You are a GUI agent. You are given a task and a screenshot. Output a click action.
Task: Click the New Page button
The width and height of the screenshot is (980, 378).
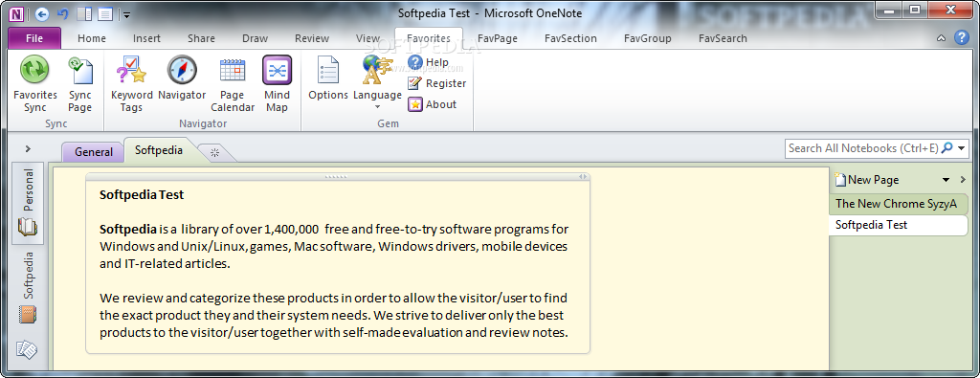[867, 180]
